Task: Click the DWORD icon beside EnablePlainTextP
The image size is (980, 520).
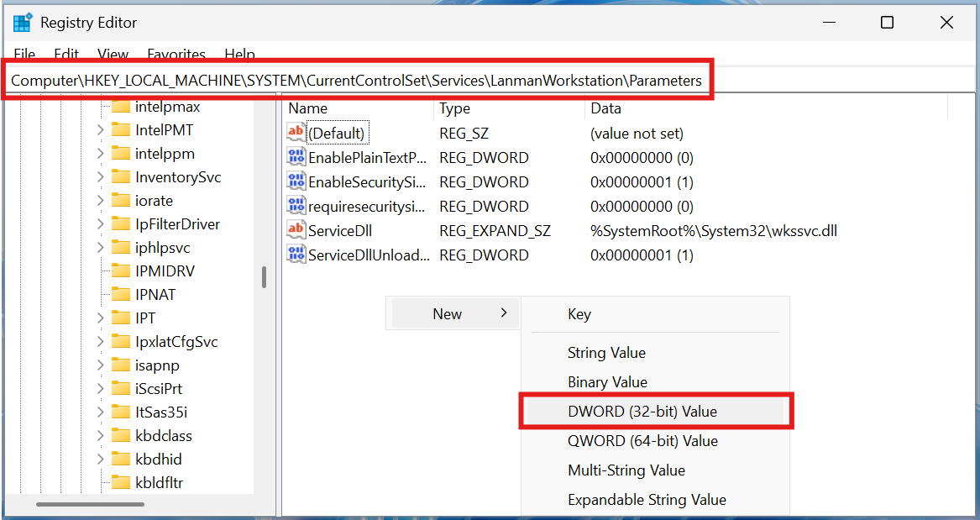Action: pos(296,157)
